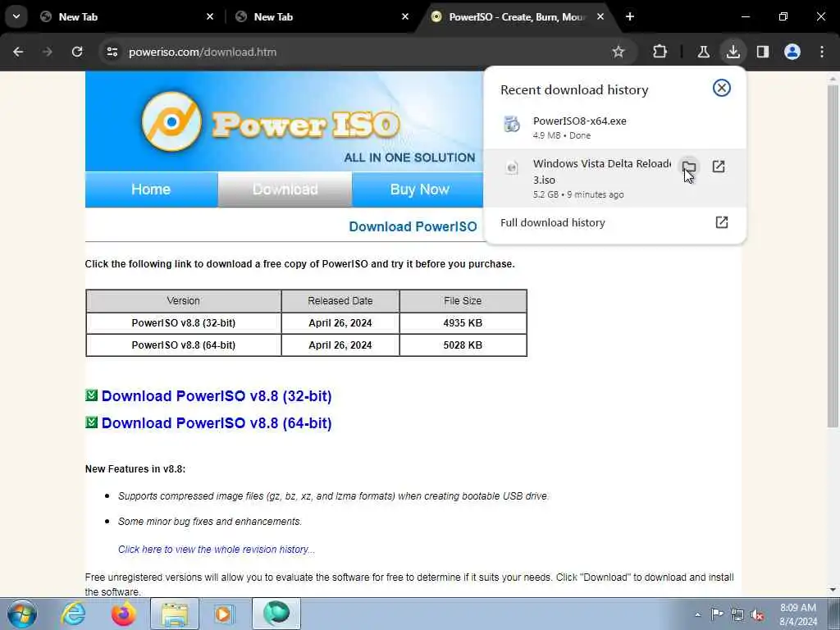The width and height of the screenshot is (840, 630).
Task: View the whole revision history link
Action: [x=217, y=550]
